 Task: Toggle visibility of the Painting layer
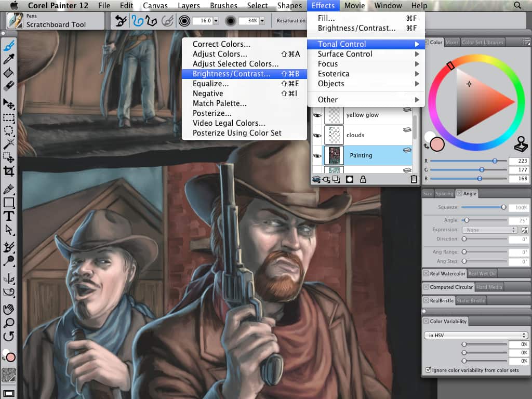317,156
